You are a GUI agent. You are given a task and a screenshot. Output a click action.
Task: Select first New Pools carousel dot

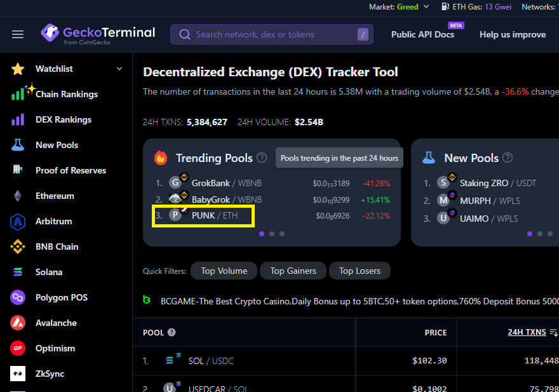tap(530, 234)
